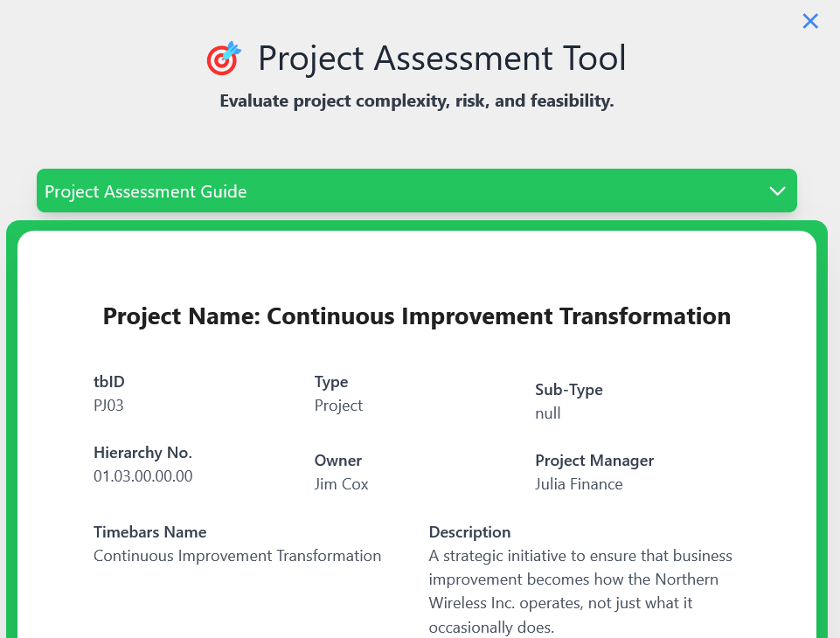Click the Hierarchy No. label

pyautogui.click(x=142, y=453)
